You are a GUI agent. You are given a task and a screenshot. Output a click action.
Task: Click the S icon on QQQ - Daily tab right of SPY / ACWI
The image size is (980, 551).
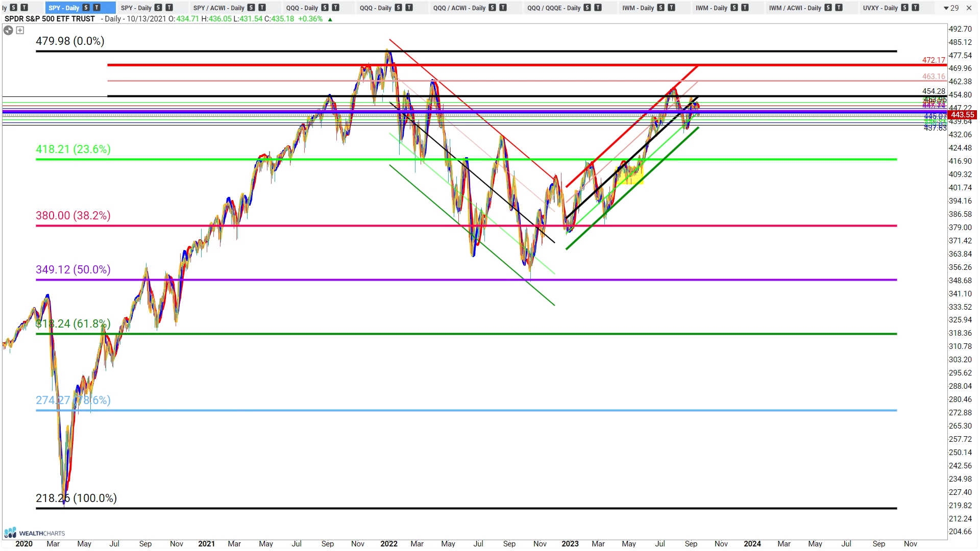coord(325,8)
